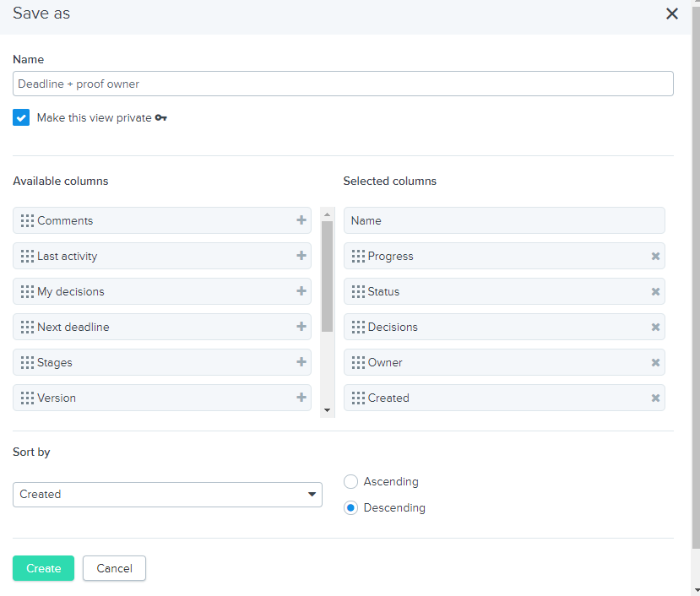Add My decisions column via plus icon
The height and width of the screenshot is (596, 700).
tap(301, 291)
